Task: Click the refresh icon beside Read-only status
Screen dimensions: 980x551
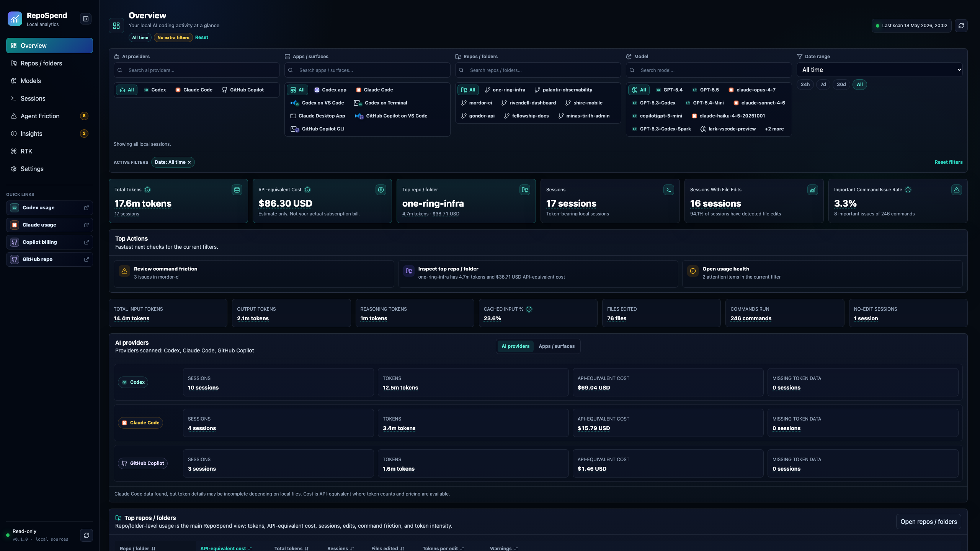Action: (x=87, y=535)
